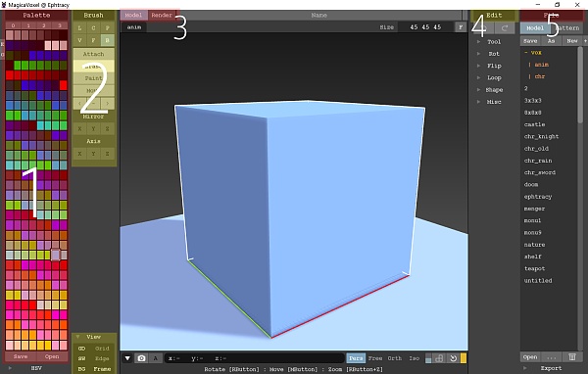Click the camera screenshot icon
The height and width of the screenshot is (374, 588).
141,358
